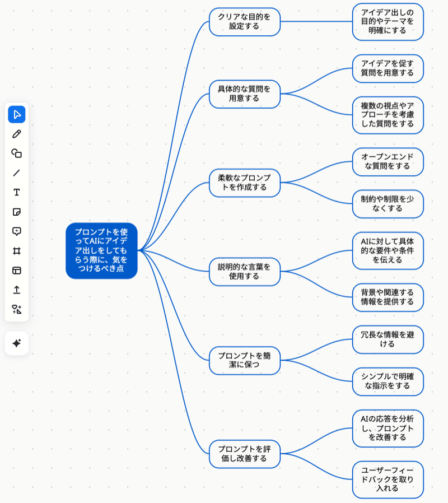
Task: Select node 'AIの応答を分析し、プロンプトを改善する'
Action: click(x=388, y=429)
